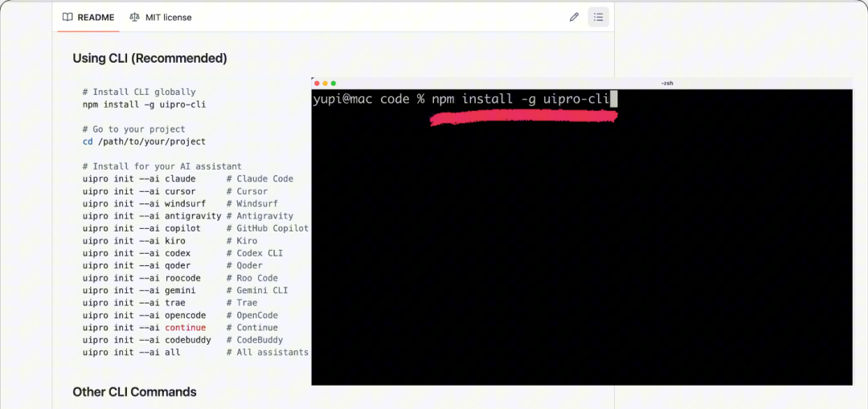
Task: Select the 'Using CLI (Recommended)' heading
Action: [150, 58]
